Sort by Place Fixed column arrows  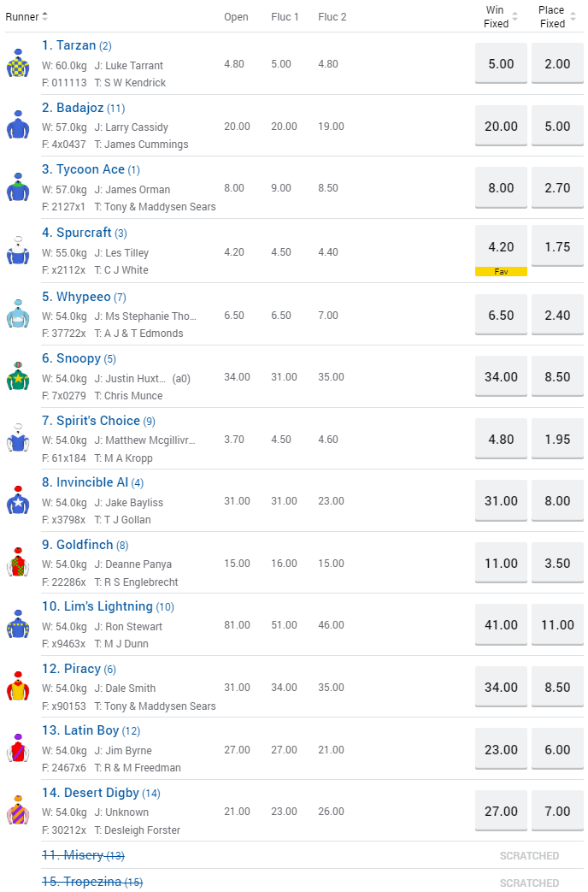572,17
